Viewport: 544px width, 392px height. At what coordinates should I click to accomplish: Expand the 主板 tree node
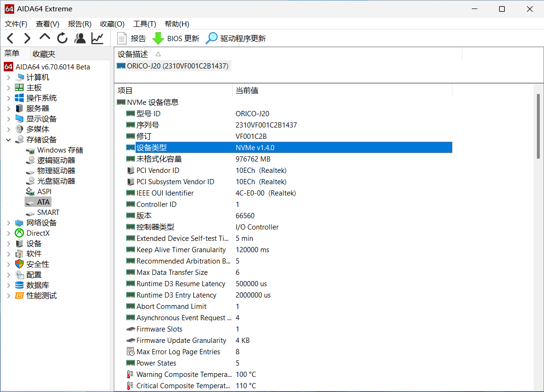click(x=8, y=88)
